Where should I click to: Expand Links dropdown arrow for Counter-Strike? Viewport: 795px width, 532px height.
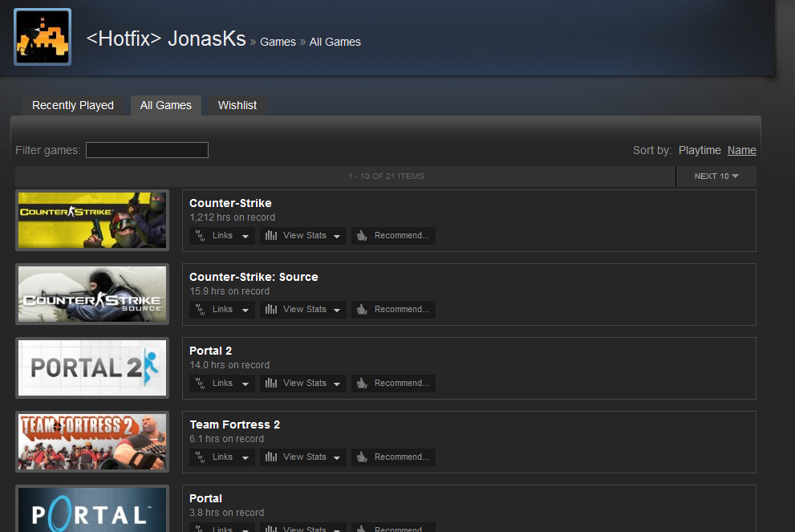point(245,237)
